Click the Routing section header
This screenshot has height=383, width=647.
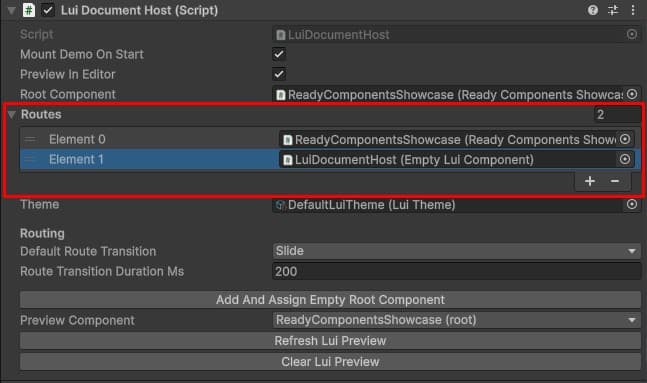[42, 234]
